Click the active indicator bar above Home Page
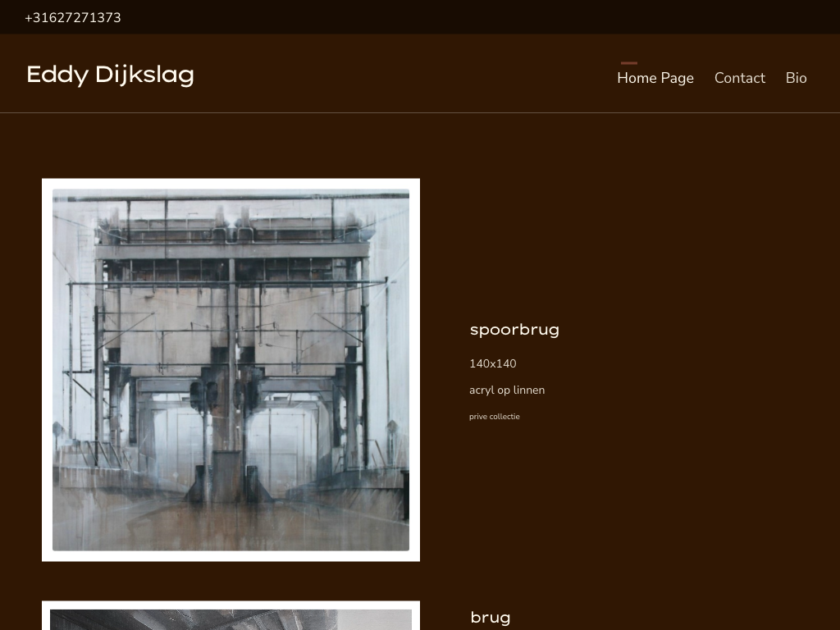 coord(628,63)
